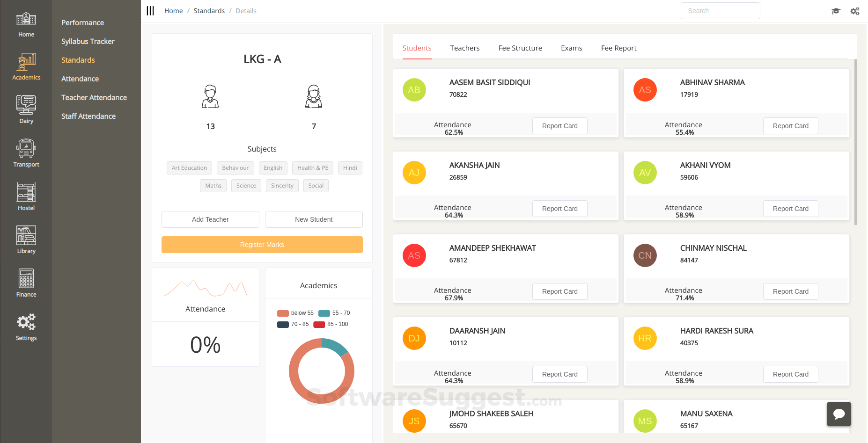This screenshot has width=868, height=443.
Task: Open the Transport bus icon
Action: pos(26,148)
